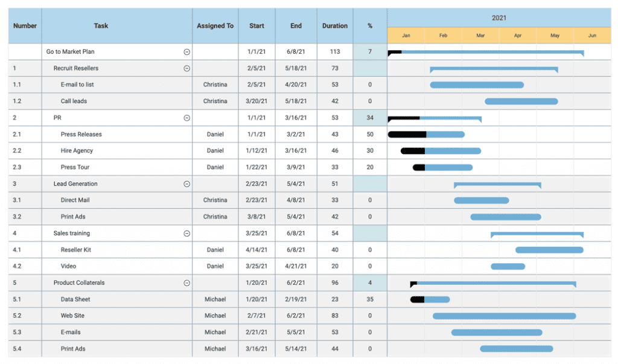Select the Jan month header

(406, 35)
